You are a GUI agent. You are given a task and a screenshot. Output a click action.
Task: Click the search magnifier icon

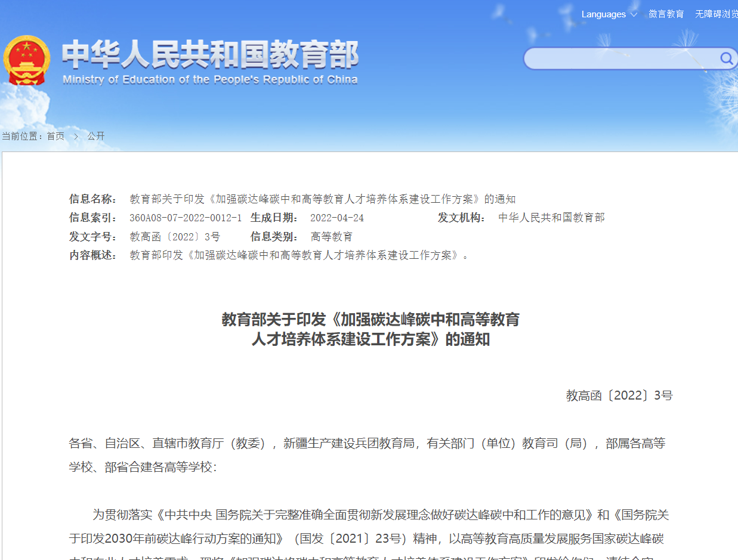coord(726,58)
